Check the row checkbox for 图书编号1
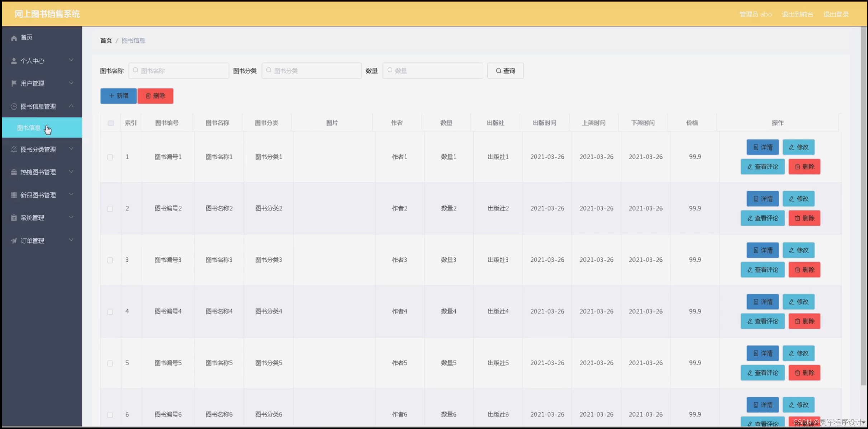The height and width of the screenshot is (429, 868). (x=110, y=157)
